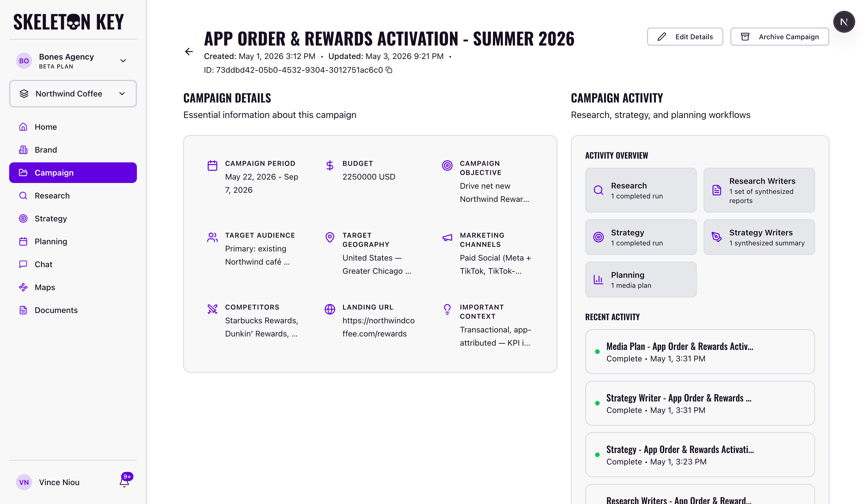Viewport: 866px width, 504px height.
Task: Open the Research 1 completed run card
Action: click(x=641, y=190)
